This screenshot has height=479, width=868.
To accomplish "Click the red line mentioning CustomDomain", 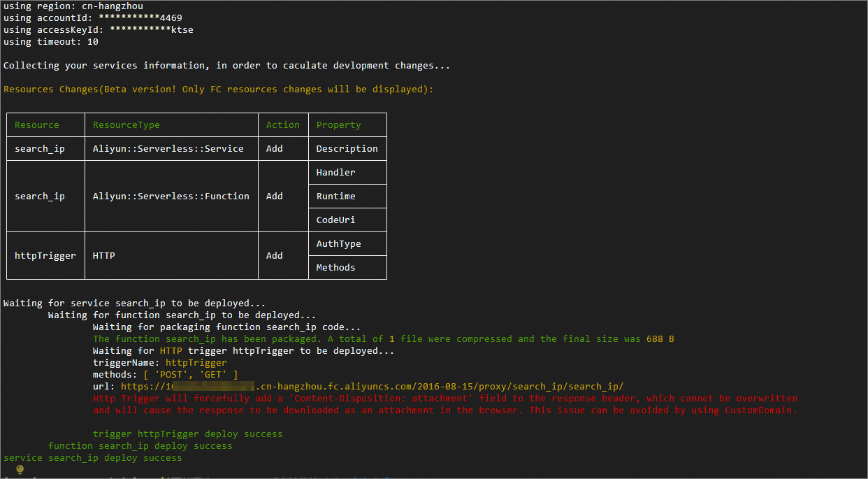I will click(445, 410).
